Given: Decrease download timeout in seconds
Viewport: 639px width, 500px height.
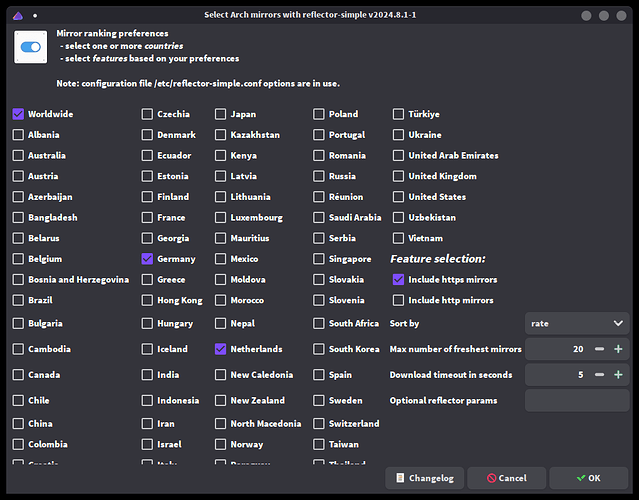Looking at the screenshot, I should point(599,375).
